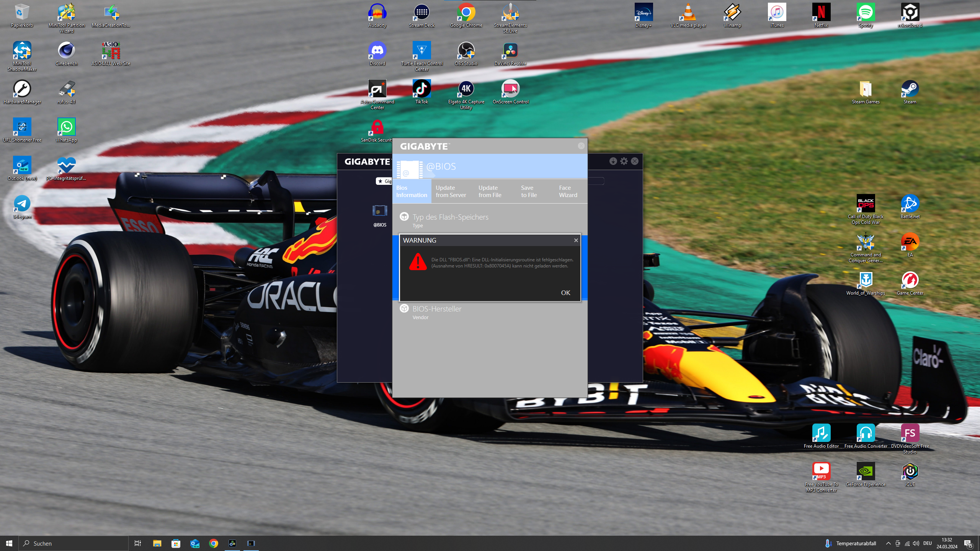This screenshot has height=551, width=980.
Task: Click the taskbar Suchen search field
Action: [73, 543]
